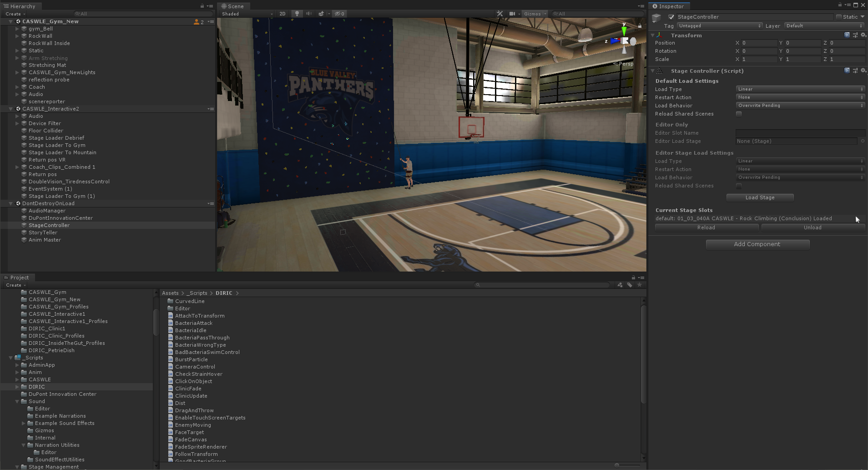
Task: Toggle the scene view rotation lock icon
Action: (x=640, y=25)
